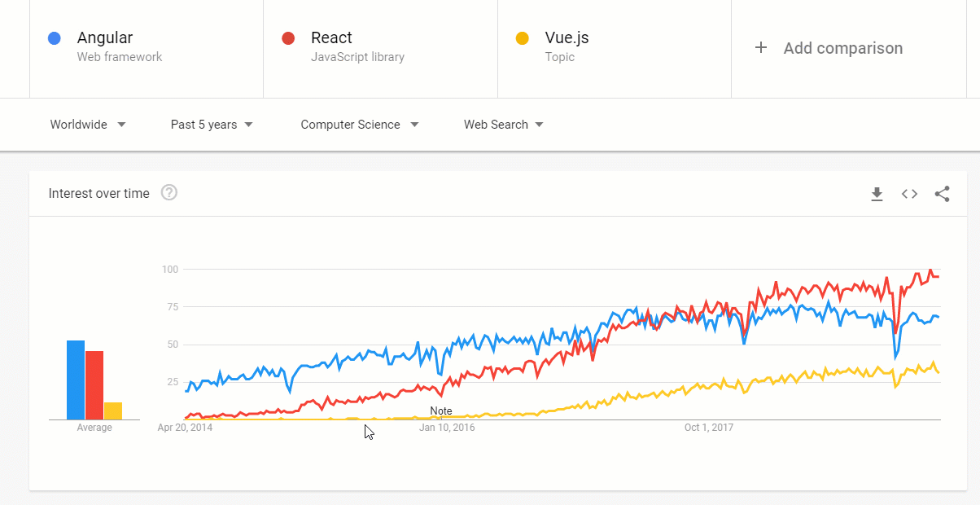Viewport: 980px width, 505px height.
Task: Click the yellow Vue.js color dot
Action: [x=523, y=38]
